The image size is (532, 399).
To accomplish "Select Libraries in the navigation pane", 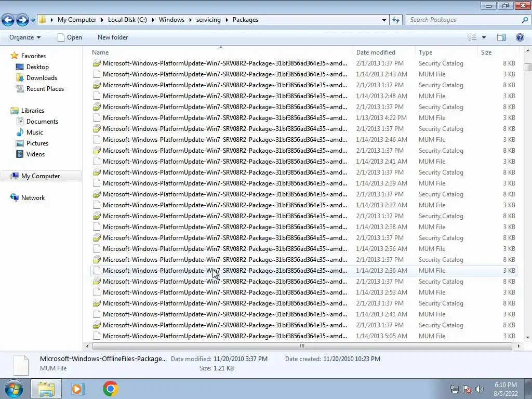I will [33, 111].
